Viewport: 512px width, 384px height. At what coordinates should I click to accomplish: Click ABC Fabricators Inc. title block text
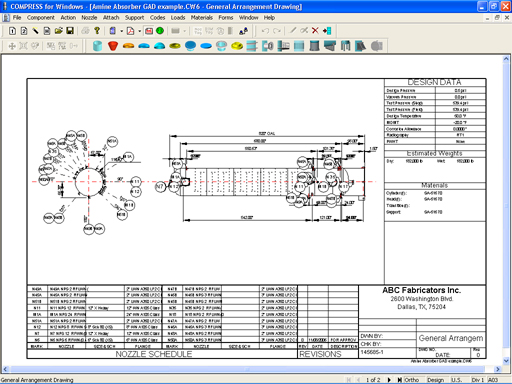coord(422,290)
